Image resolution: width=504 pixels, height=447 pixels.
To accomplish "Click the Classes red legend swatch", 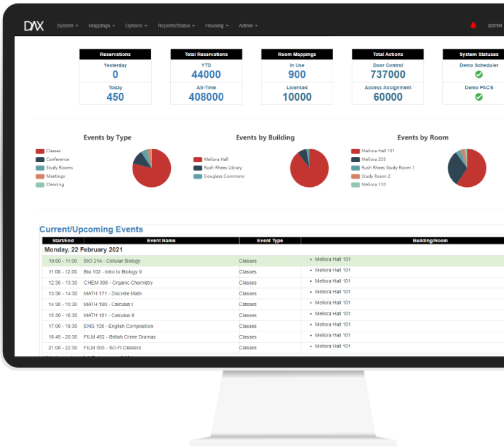I will [40, 151].
